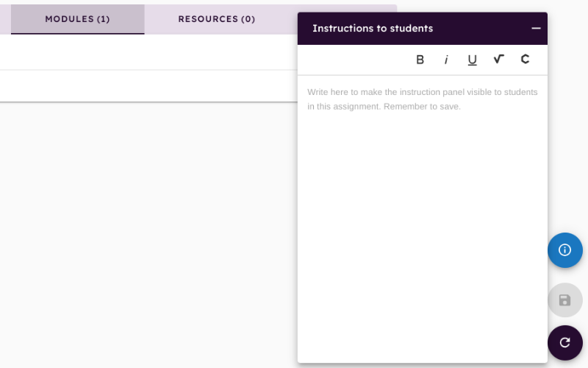Image resolution: width=588 pixels, height=368 pixels.
Task: Open the blue info circle button
Action: tap(564, 250)
